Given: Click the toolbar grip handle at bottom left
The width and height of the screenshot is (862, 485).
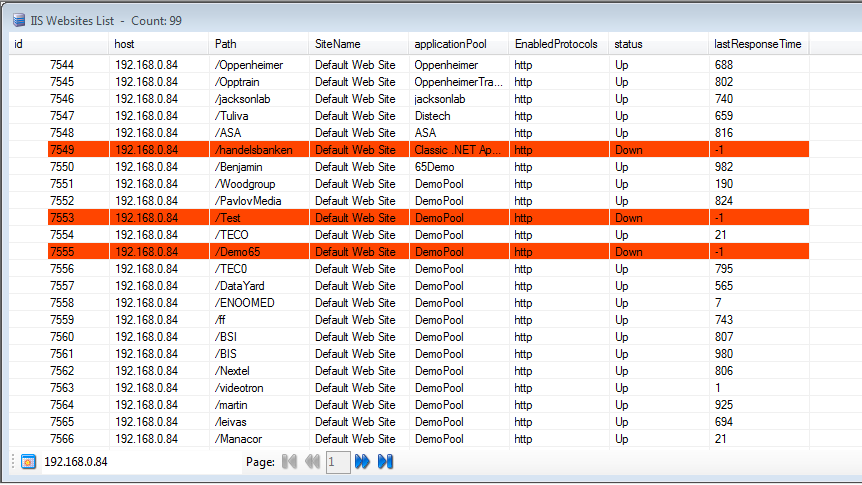Looking at the screenshot, I should 13,462.
